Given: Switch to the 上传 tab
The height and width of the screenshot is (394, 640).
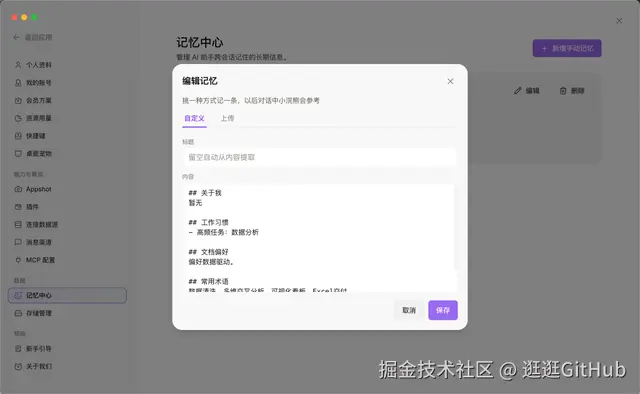Looking at the screenshot, I should pos(227,118).
